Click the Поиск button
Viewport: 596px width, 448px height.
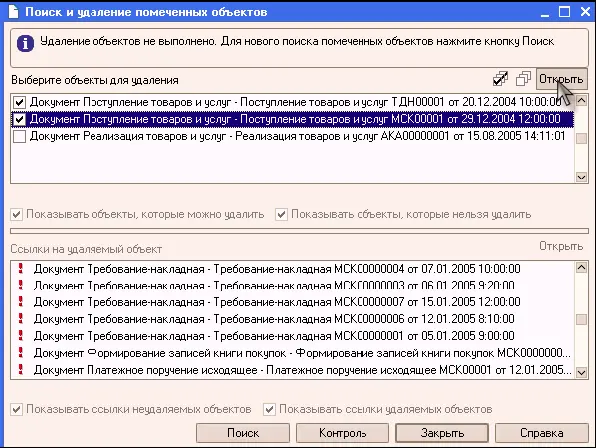(243, 433)
